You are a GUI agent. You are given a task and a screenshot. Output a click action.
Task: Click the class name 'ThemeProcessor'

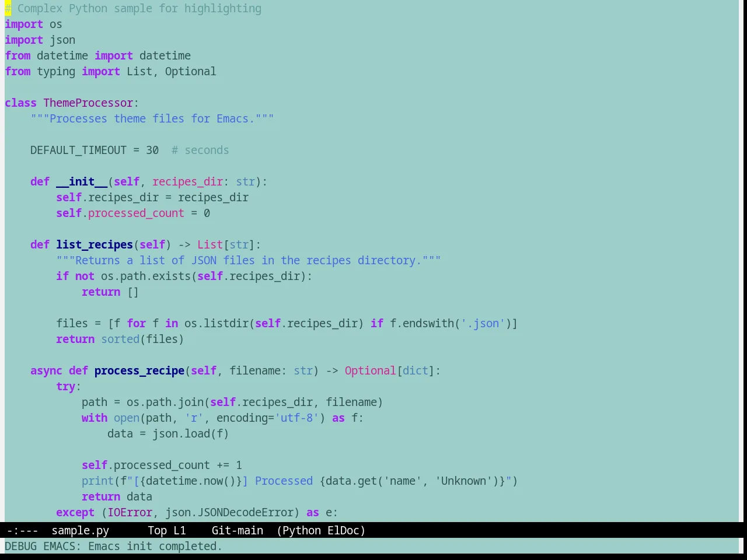88,103
